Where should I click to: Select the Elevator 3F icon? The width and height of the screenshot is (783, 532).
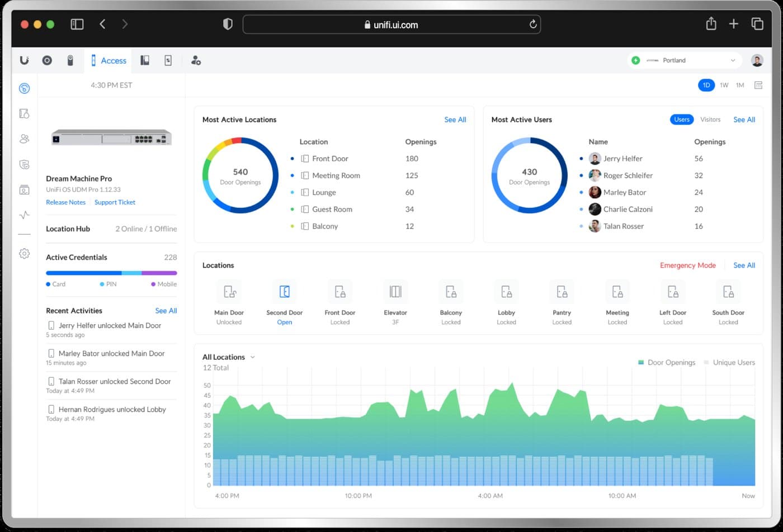395,292
